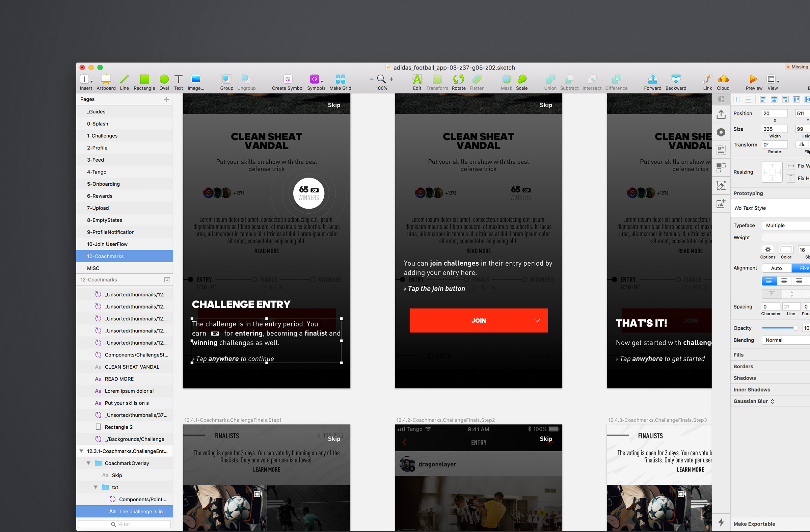Add a new page with plus button

point(166,99)
